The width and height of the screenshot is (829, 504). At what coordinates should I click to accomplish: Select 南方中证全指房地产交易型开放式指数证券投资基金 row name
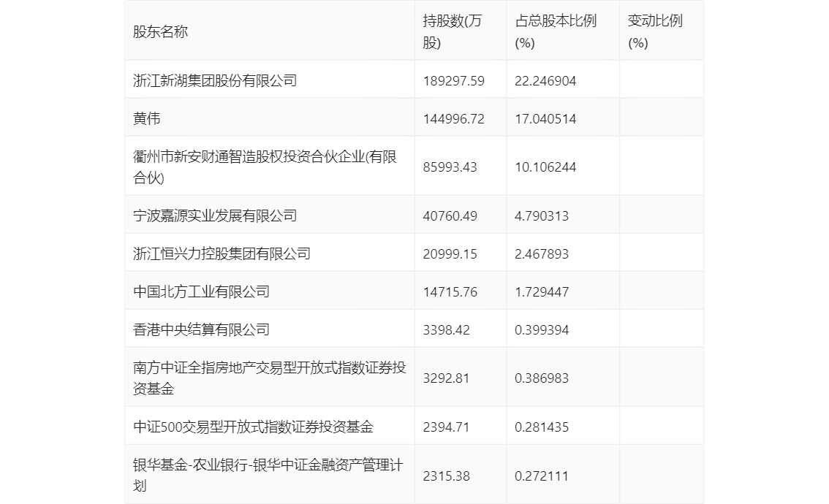click(269, 378)
